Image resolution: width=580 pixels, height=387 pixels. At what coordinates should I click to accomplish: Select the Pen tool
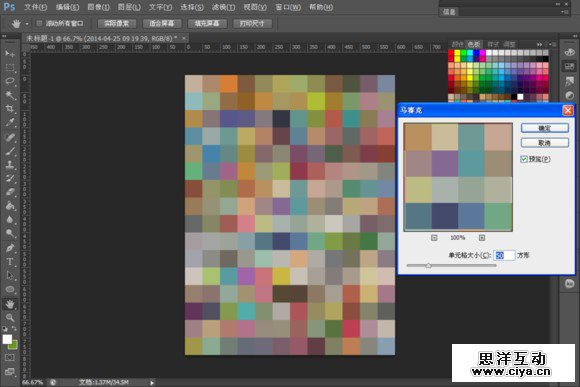point(10,248)
